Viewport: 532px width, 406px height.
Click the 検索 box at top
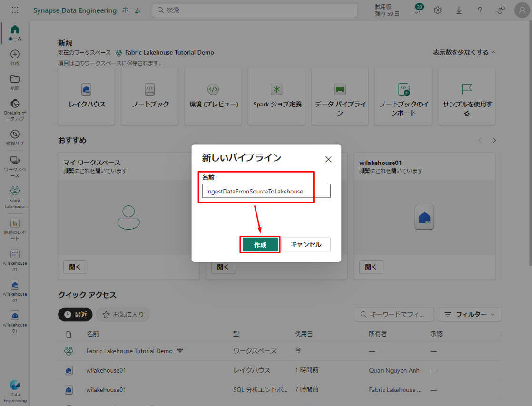[x=255, y=10]
